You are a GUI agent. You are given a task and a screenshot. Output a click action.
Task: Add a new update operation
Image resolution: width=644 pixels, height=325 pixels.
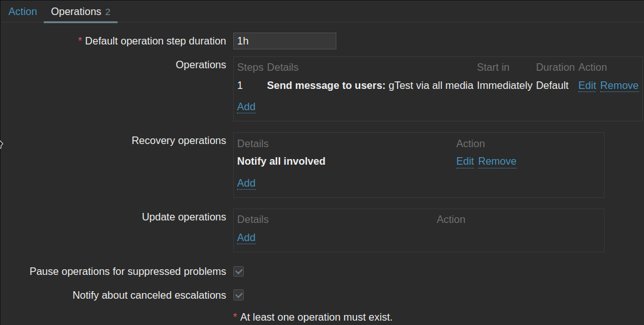coord(246,238)
